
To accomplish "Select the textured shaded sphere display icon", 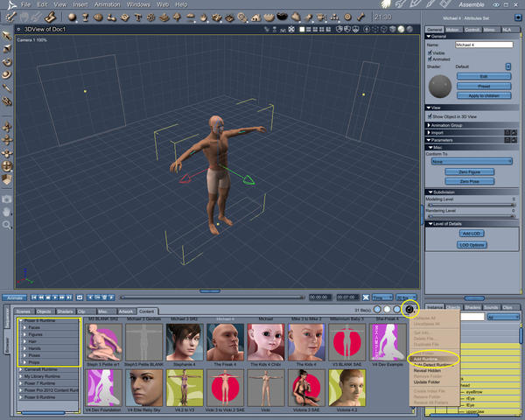I will click(x=401, y=30).
